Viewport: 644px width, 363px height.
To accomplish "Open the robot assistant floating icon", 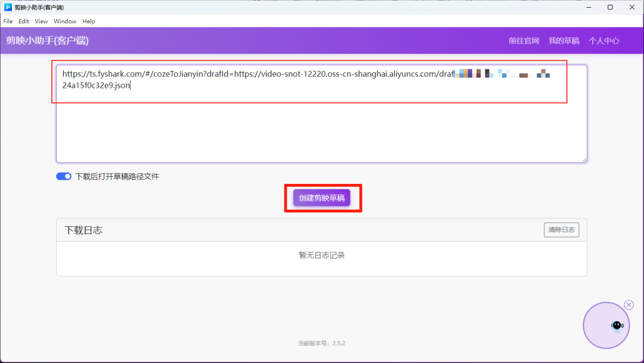I will tap(606, 325).
